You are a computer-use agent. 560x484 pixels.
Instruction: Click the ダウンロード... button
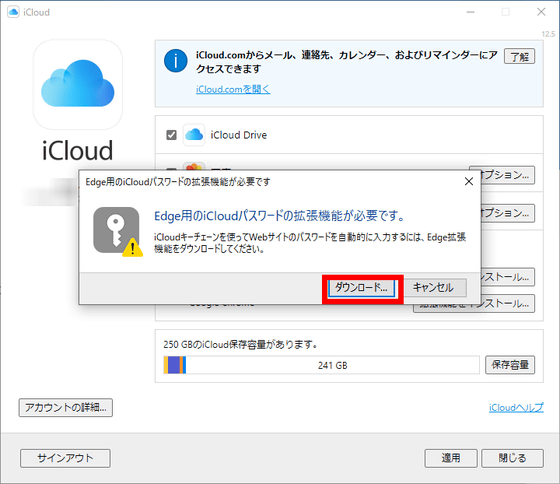(x=361, y=288)
